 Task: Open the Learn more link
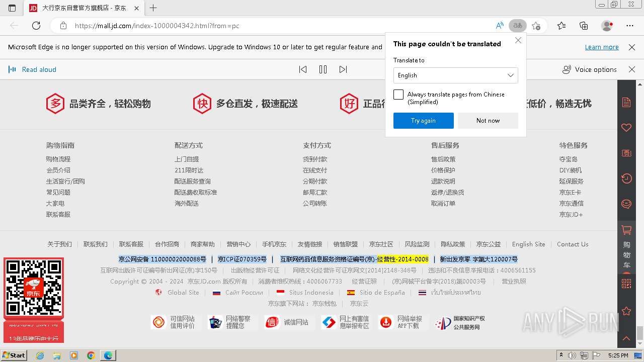pos(602,47)
